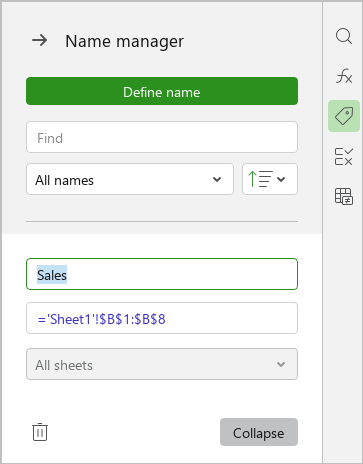Delete the Sales name with trash icon
Screen dimensions: 363x464
[x=40, y=432]
